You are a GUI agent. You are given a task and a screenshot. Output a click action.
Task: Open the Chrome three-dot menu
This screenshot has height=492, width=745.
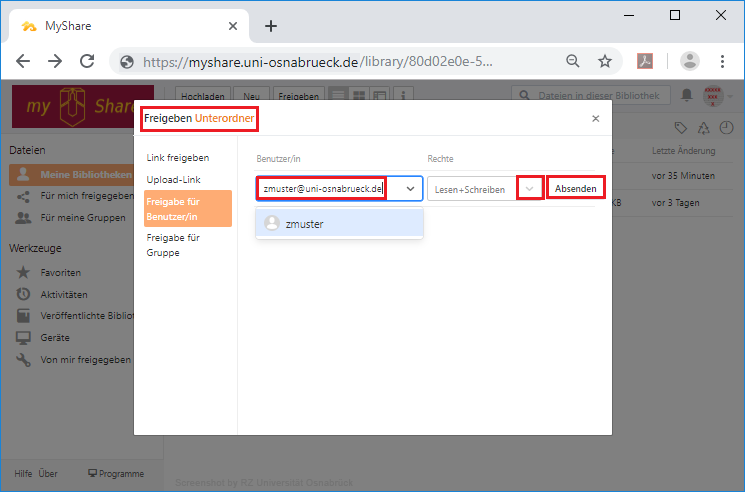(722, 61)
